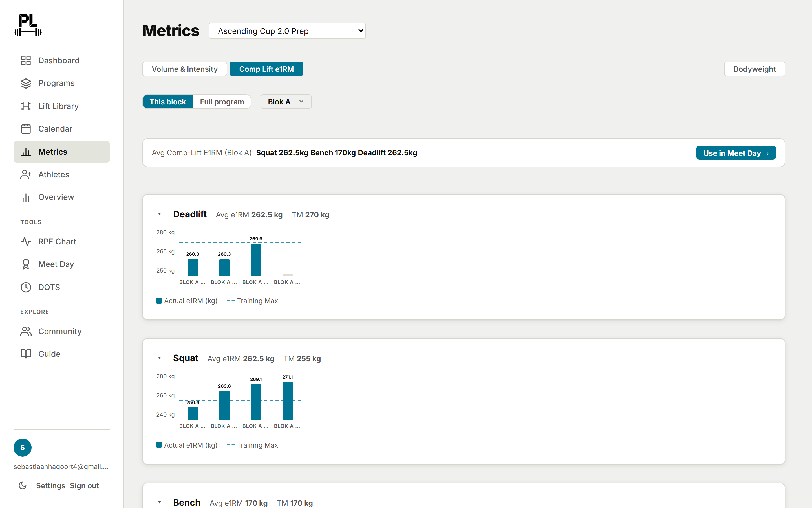Open Meet Day via its medal icon
This screenshot has width=812, height=508.
pos(26,264)
